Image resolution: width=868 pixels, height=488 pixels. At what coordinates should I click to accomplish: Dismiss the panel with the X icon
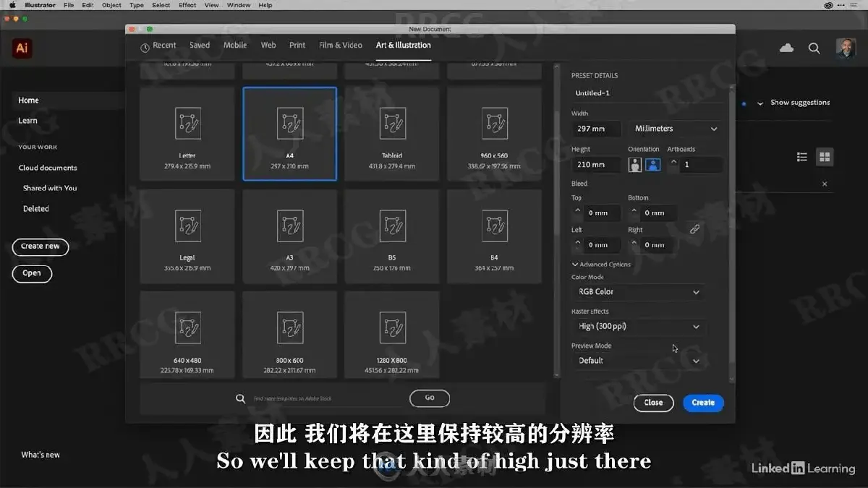(x=825, y=184)
